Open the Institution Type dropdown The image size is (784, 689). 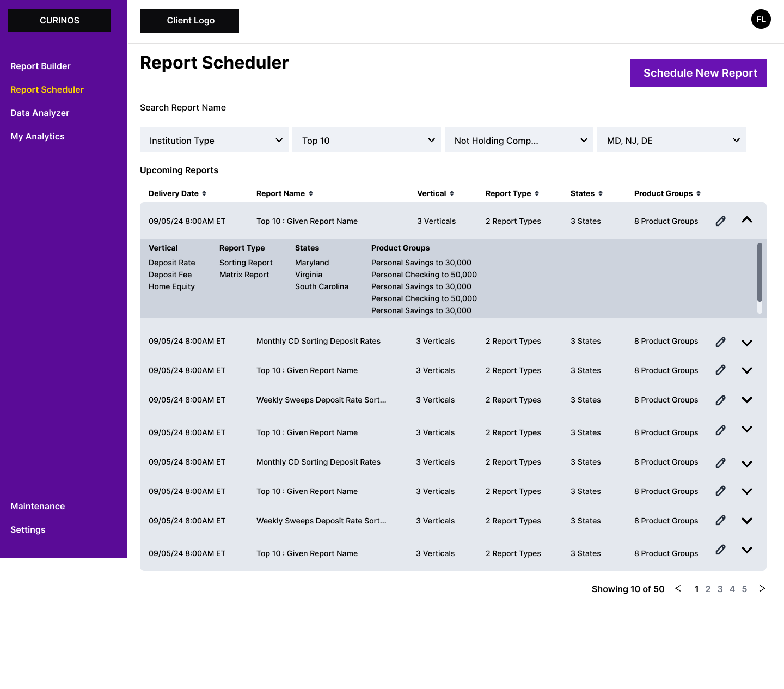pyautogui.click(x=214, y=140)
